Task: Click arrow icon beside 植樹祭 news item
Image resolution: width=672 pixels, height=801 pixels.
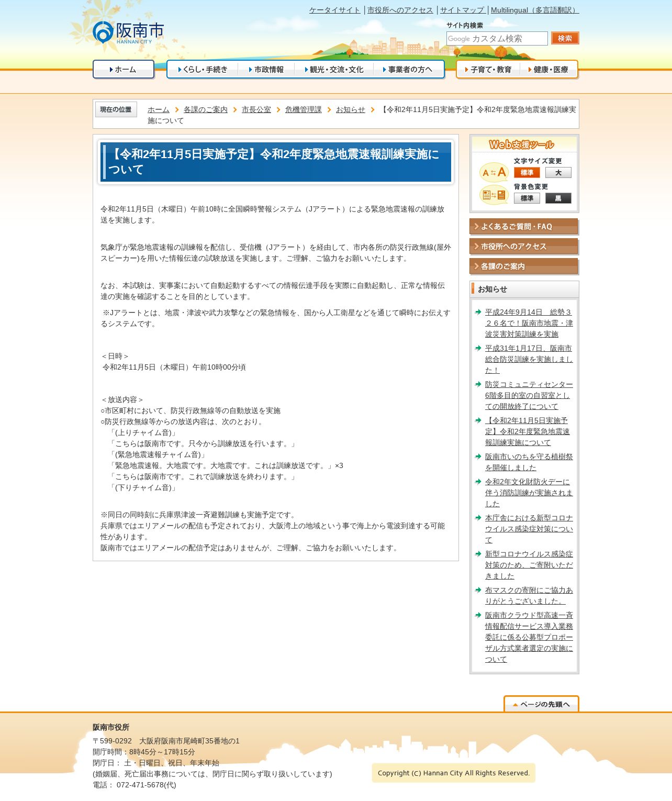Action: [x=478, y=457]
